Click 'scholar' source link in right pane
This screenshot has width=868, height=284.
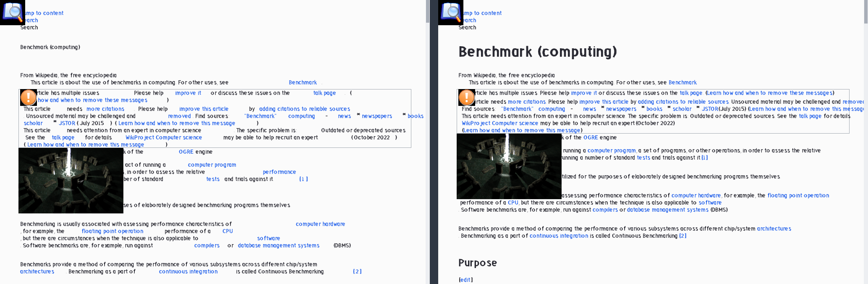point(682,109)
